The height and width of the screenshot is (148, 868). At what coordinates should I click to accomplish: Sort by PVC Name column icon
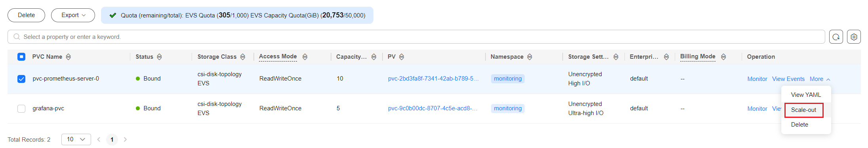(69, 57)
